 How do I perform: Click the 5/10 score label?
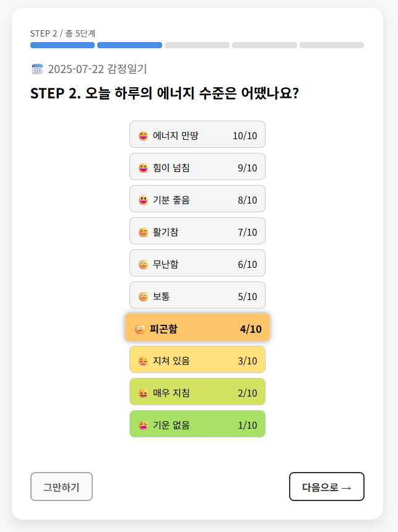click(247, 296)
